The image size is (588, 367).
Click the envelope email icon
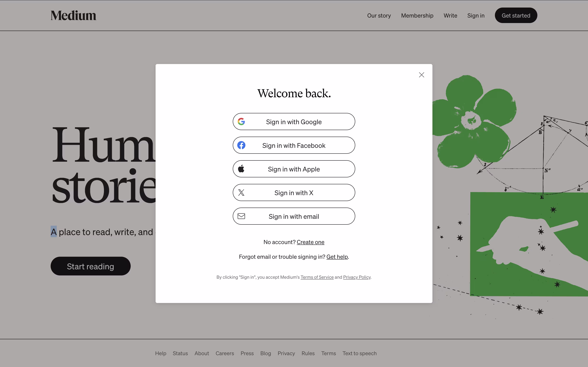pyautogui.click(x=241, y=216)
